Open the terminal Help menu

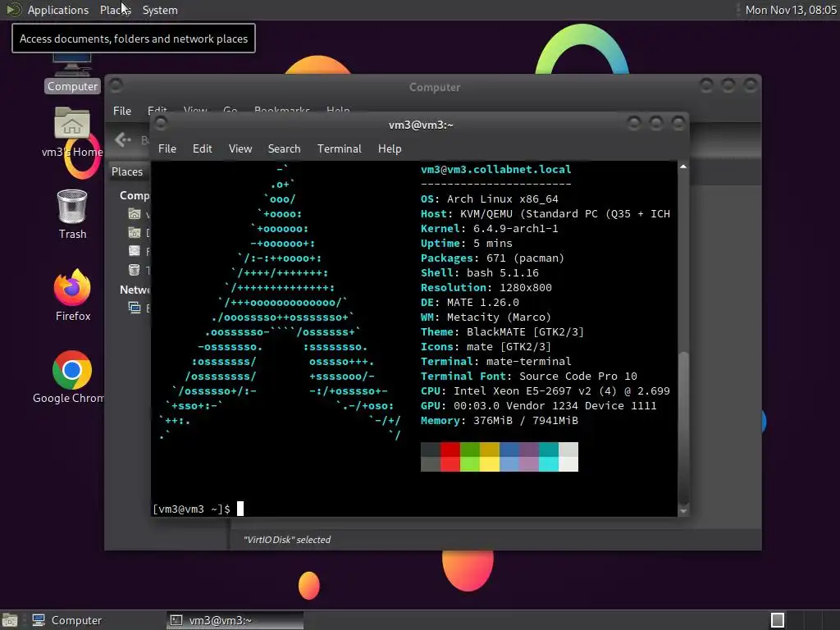coord(390,148)
